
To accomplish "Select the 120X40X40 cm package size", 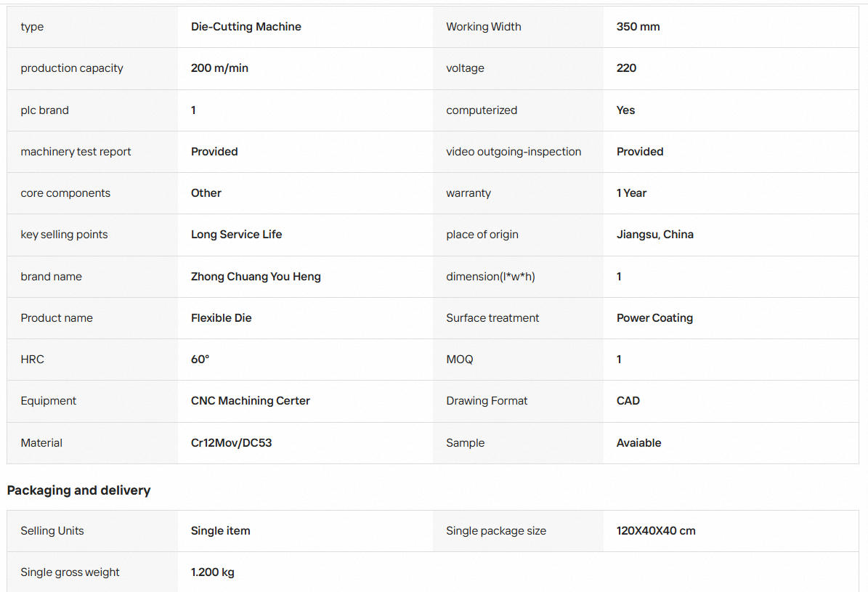I will (656, 530).
